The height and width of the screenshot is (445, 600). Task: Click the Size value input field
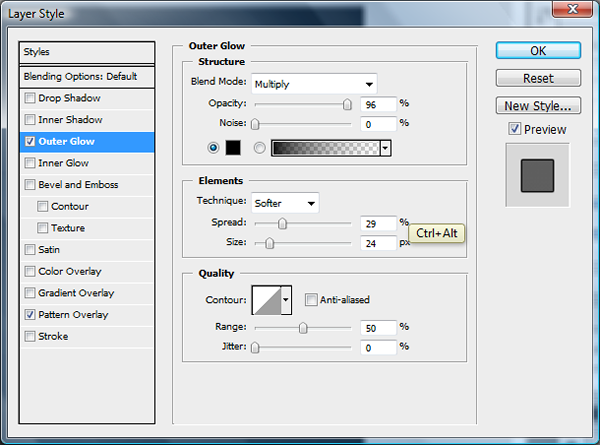[377, 242]
